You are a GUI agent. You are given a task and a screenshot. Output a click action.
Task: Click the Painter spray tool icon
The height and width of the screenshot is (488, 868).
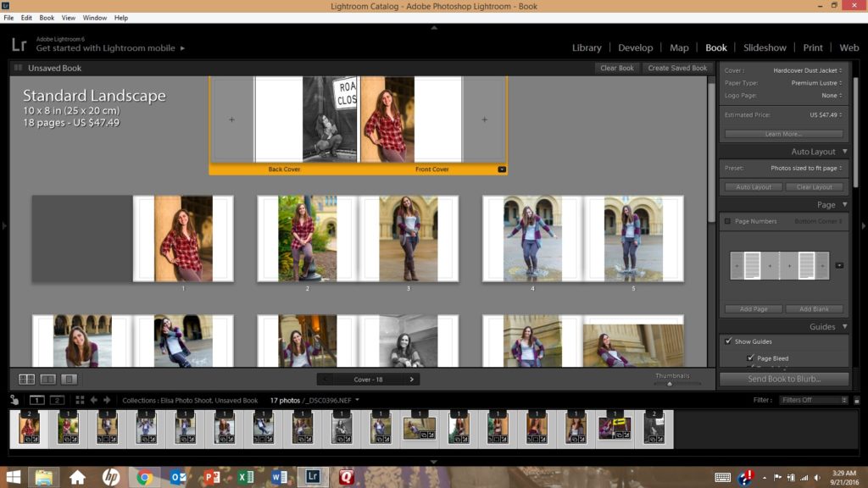click(14, 400)
